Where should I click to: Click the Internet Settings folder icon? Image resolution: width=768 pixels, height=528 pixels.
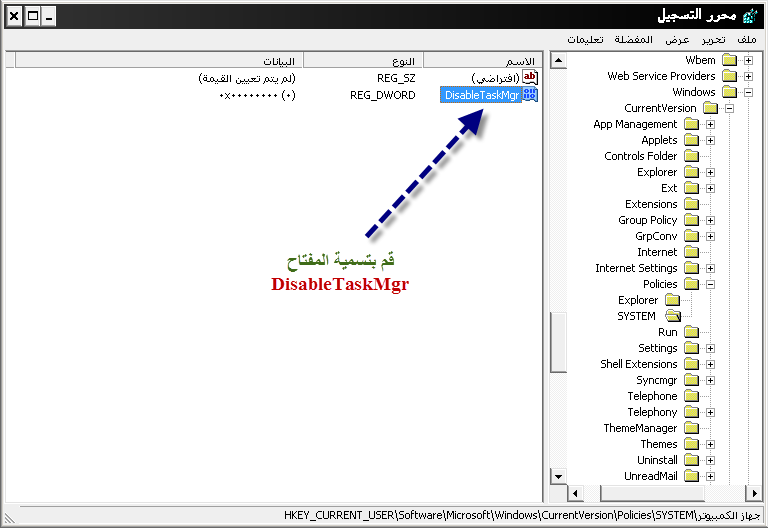click(x=691, y=268)
